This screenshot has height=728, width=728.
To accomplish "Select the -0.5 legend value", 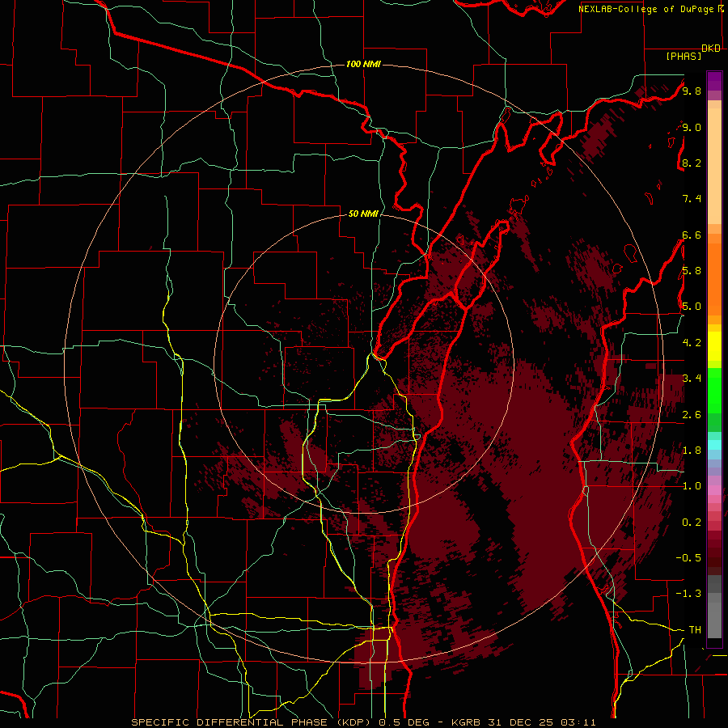I will click(x=688, y=558).
